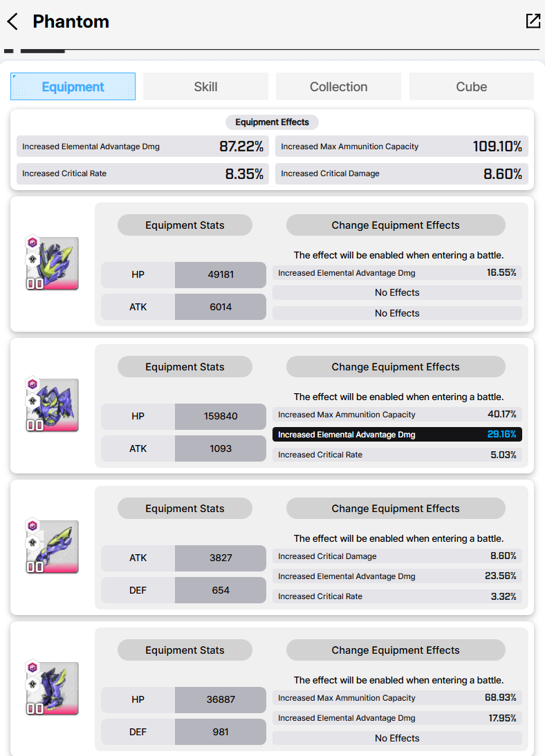Select the Equipment tab
The height and width of the screenshot is (756, 545).
click(73, 87)
